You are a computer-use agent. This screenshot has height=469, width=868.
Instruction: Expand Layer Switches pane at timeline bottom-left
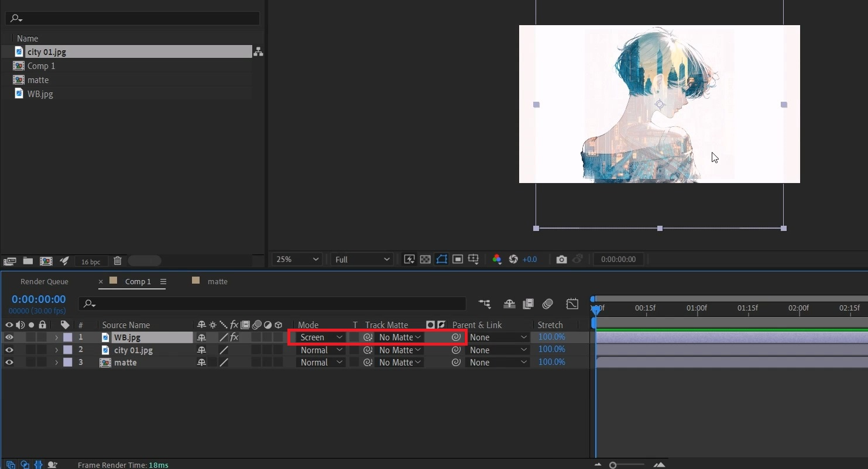(x=11, y=465)
